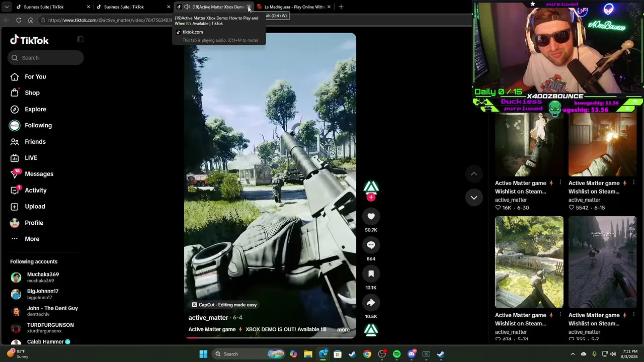
Task: Mute the audio-playing Active Matter tab
Action: [187, 7]
